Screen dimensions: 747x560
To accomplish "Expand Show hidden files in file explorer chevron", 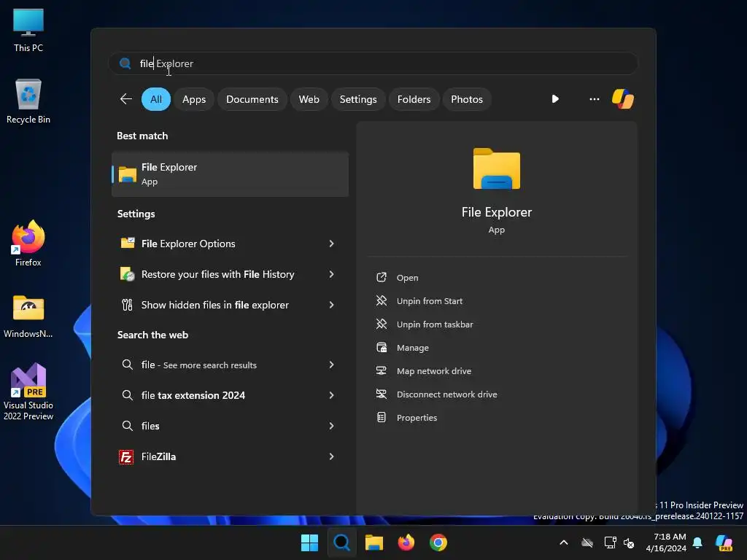I will (x=332, y=305).
